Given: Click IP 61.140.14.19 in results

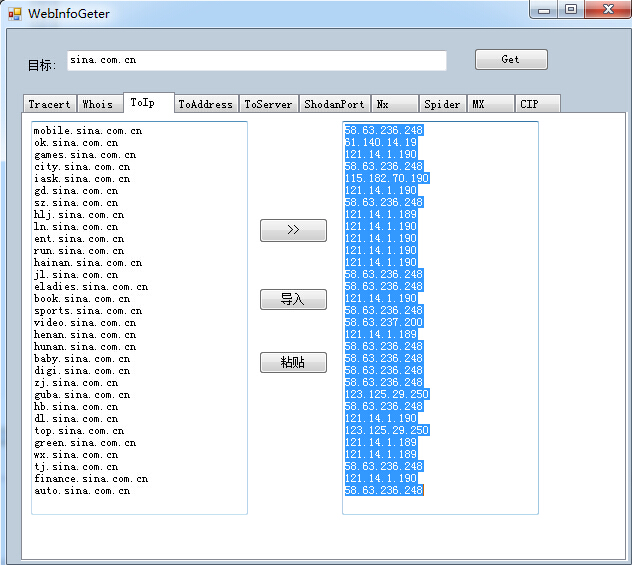Looking at the screenshot, I should 381,142.
